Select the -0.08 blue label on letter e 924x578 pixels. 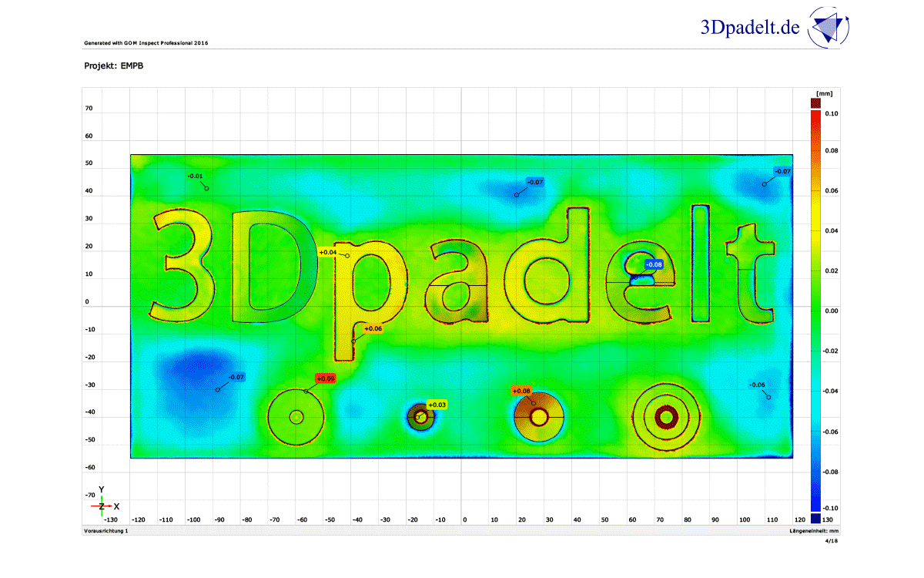653,264
